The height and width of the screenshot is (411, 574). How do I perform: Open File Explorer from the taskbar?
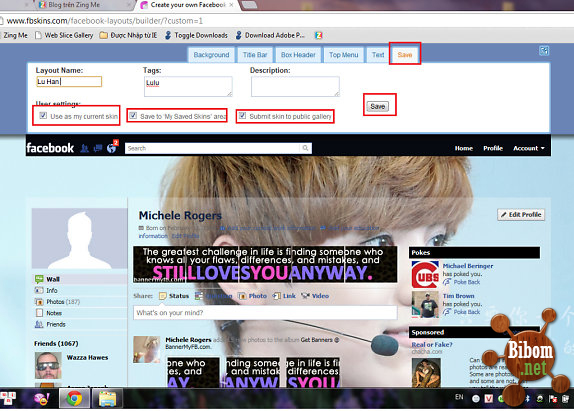tap(107, 399)
